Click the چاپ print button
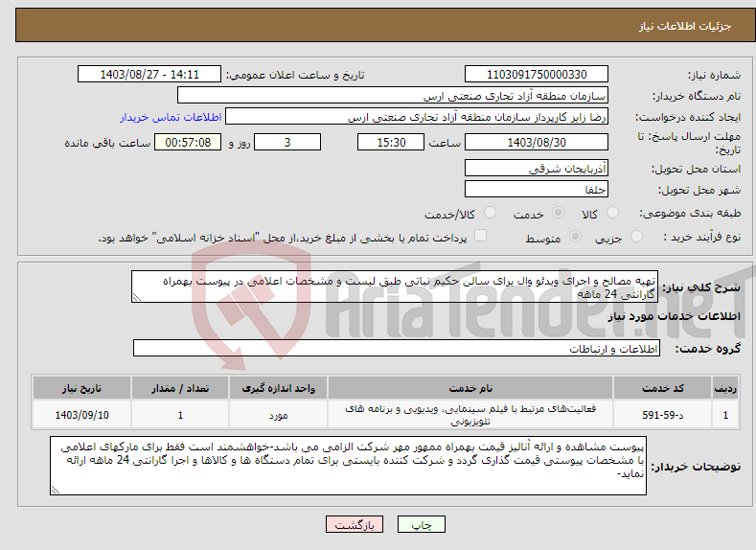 click(421, 524)
